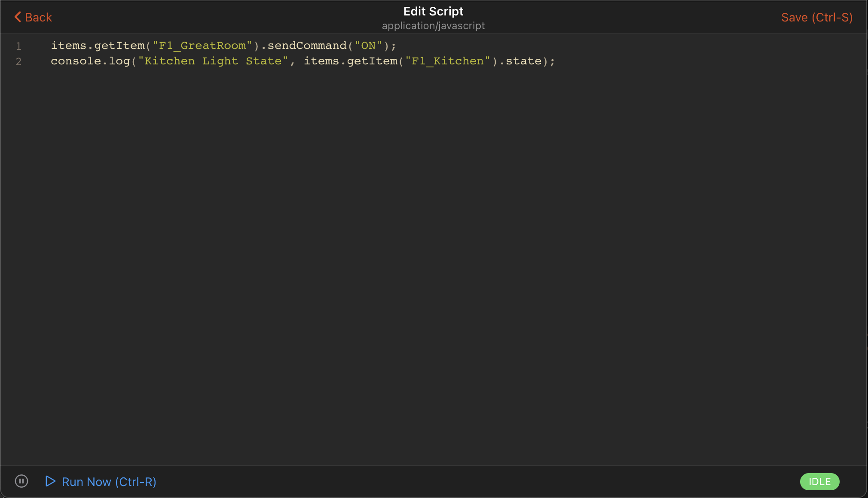Toggle run state using Run Now control
Viewport: 868px width, 498px height.
(108, 481)
